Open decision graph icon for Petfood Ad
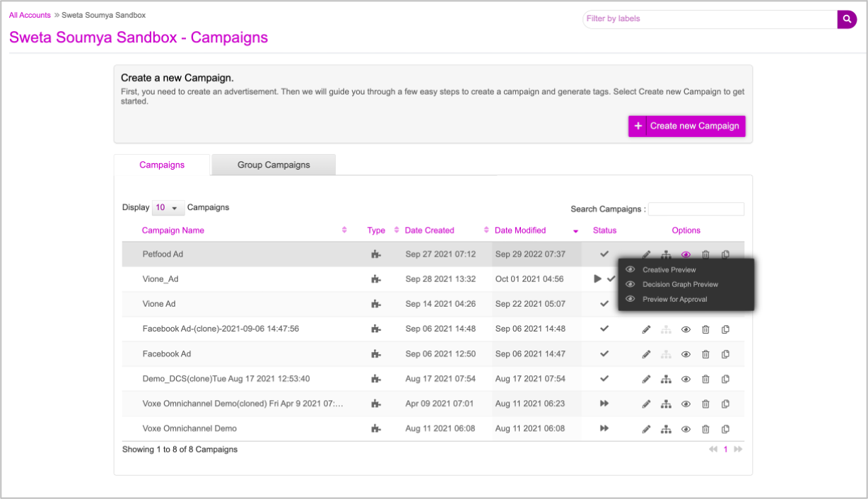 tap(666, 254)
